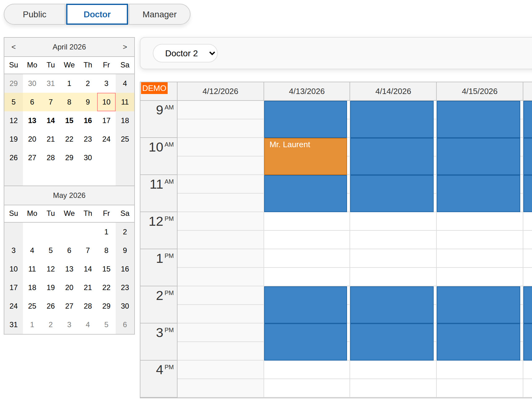The height and width of the screenshot is (402, 532).
Task: Pick April 16 from the date picker
Action: 88,121
